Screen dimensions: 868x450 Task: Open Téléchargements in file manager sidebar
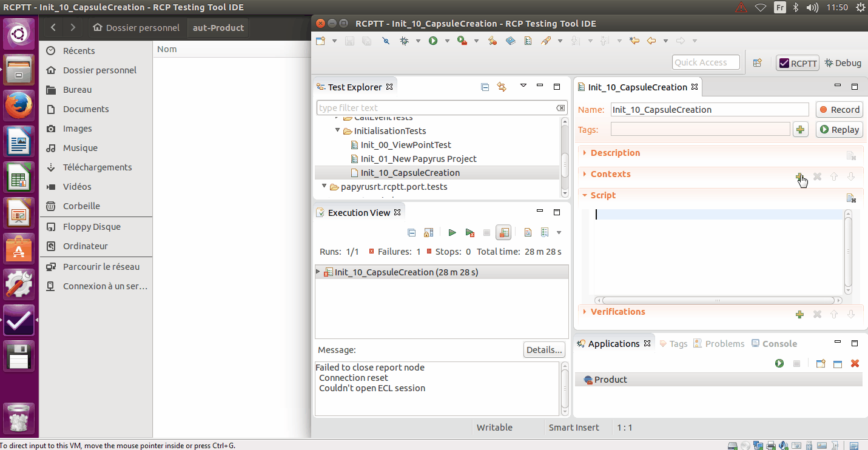[96, 167]
